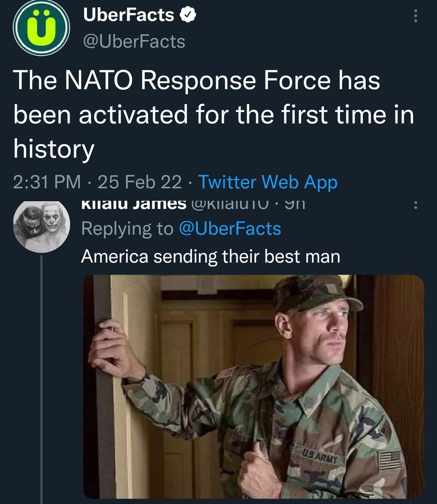Screen dimensions: 437x504
Task: Click the @UberFacts handle under the name
Action: pos(134,41)
